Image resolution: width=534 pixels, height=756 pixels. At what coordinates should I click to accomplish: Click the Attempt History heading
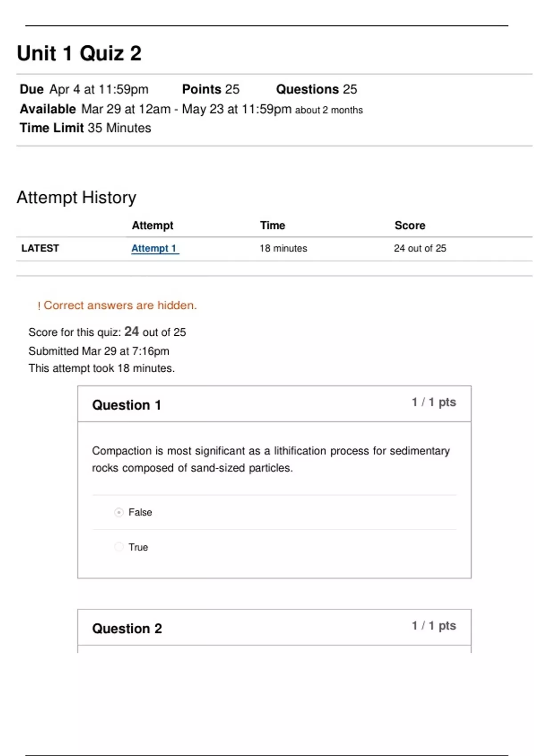(77, 197)
